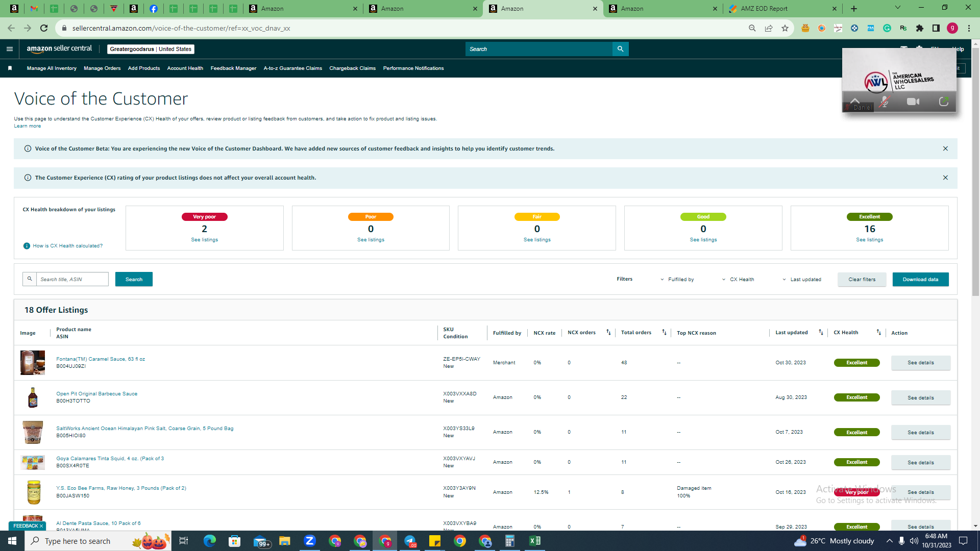Viewport: 980px width, 551px height.
Task: Share this page using the address bar icon
Action: tap(768, 28)
